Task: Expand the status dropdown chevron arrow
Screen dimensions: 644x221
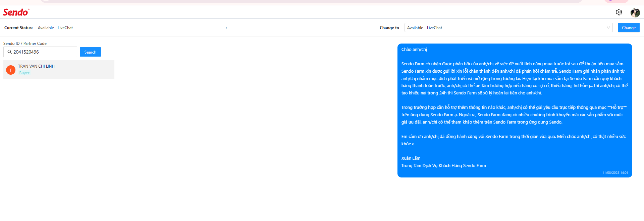Action: [x=608, y=27]
